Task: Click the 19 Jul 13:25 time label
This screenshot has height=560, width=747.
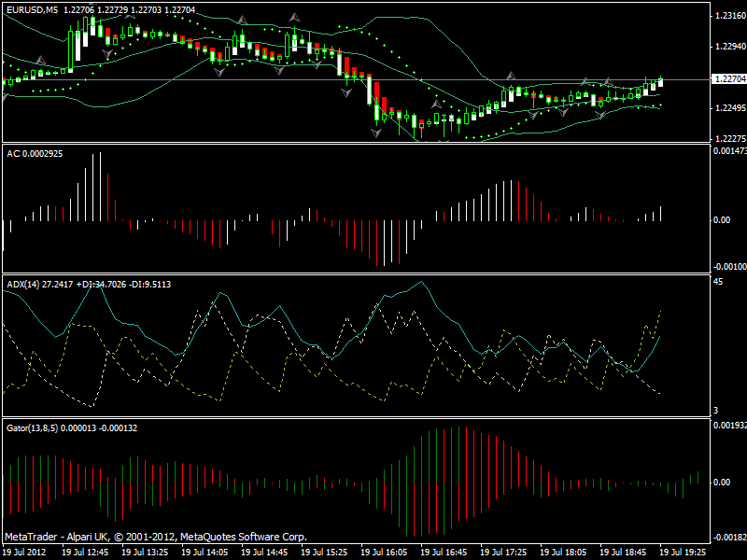Action: click(145, 553)
